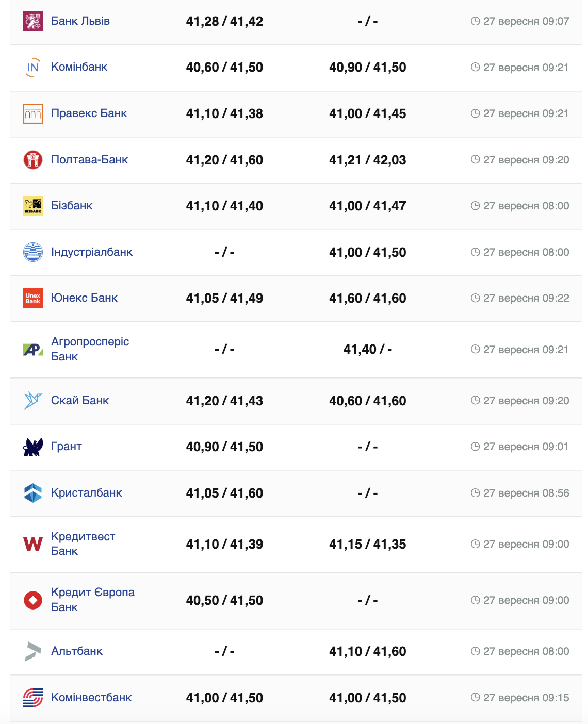This screenshot has width=588, height=724.
Task: Click the Індустріалбанк round blue logo
Action: (x=33, y=252)
